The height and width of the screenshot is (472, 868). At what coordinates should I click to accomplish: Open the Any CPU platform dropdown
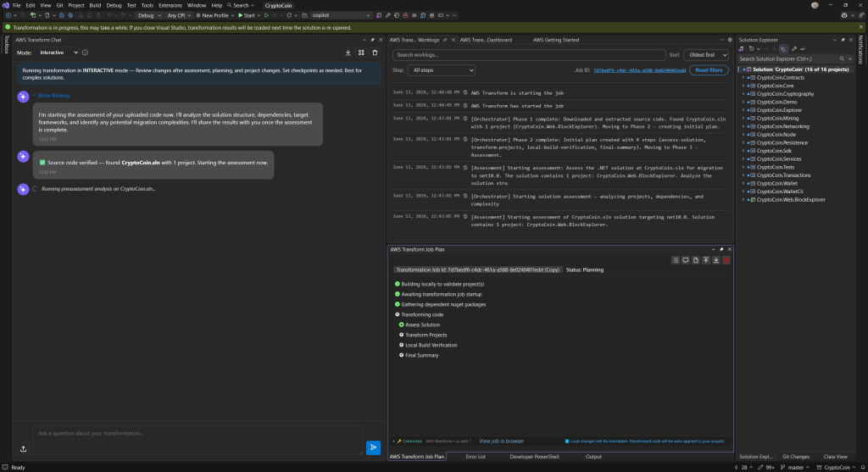179,15
